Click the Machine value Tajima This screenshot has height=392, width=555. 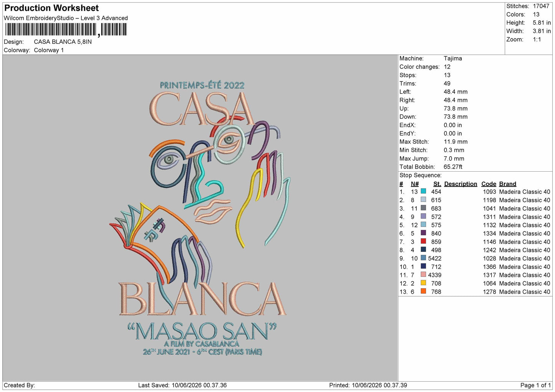pyautogui.click(x=453, y=58)
